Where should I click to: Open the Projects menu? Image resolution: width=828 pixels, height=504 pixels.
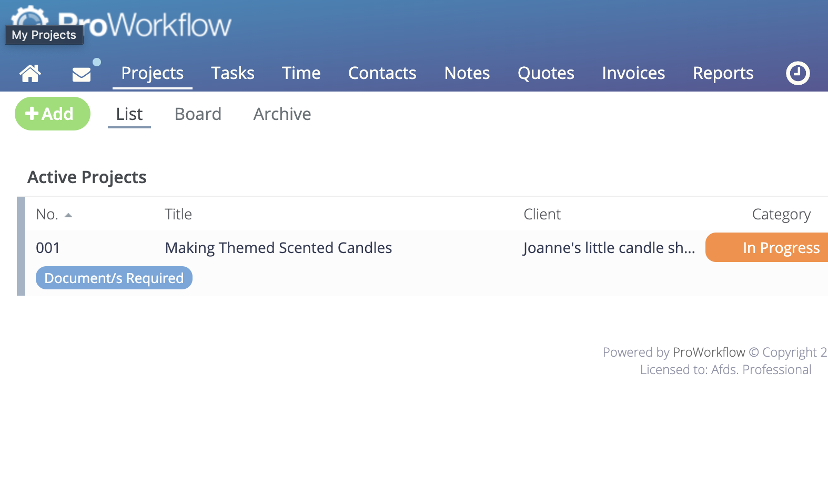tap(153, 73)
